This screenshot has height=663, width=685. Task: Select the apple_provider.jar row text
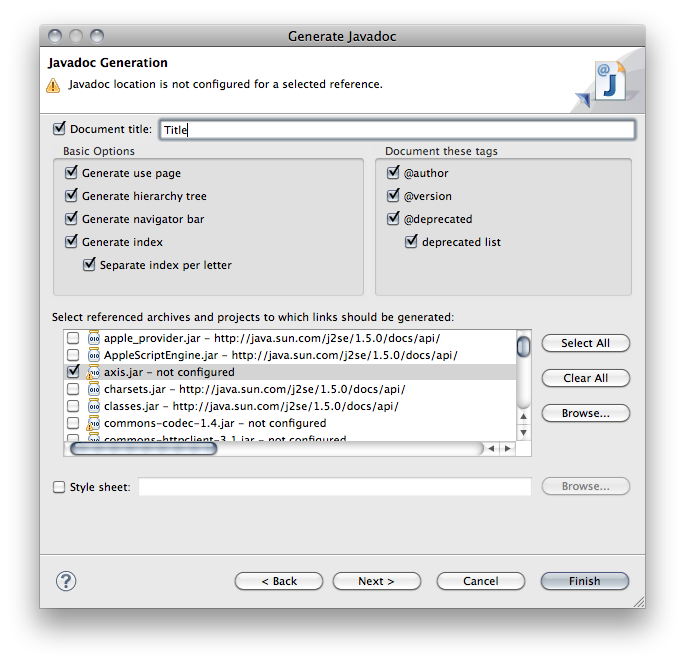272,338
